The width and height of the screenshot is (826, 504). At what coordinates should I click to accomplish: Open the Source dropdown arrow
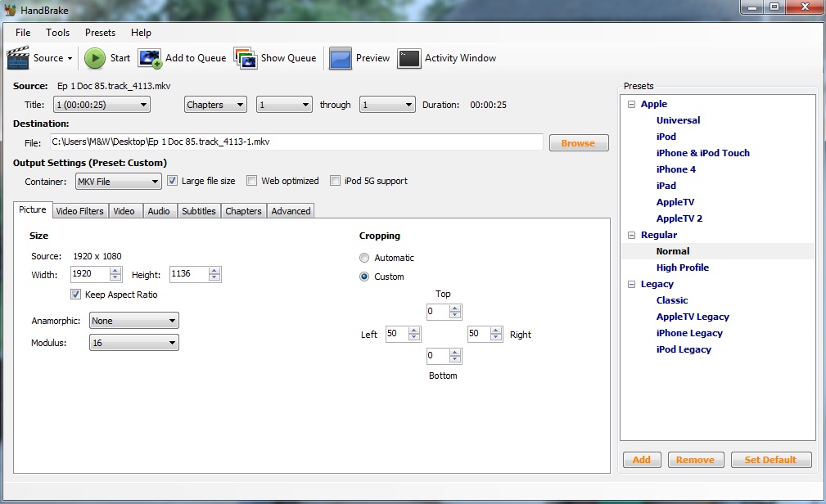(x=70, y=58)
